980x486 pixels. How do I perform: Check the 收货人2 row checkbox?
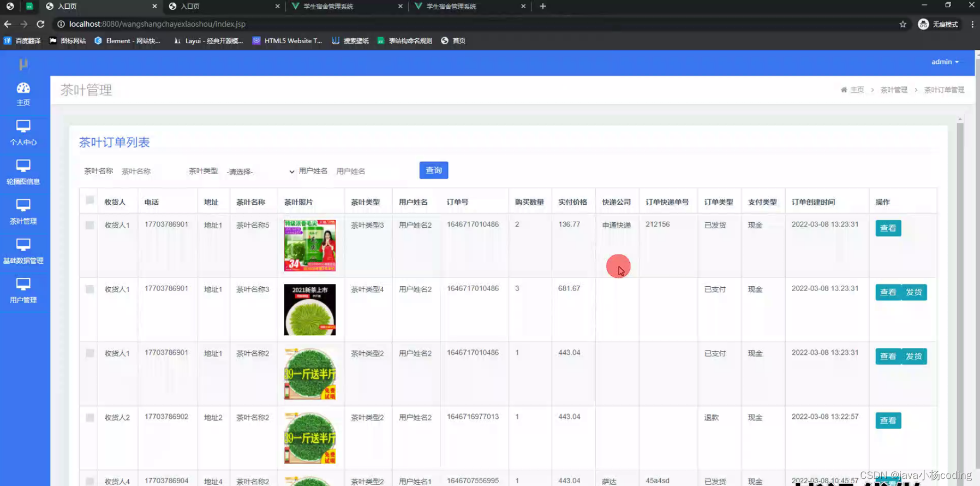[x=89, y=417]
